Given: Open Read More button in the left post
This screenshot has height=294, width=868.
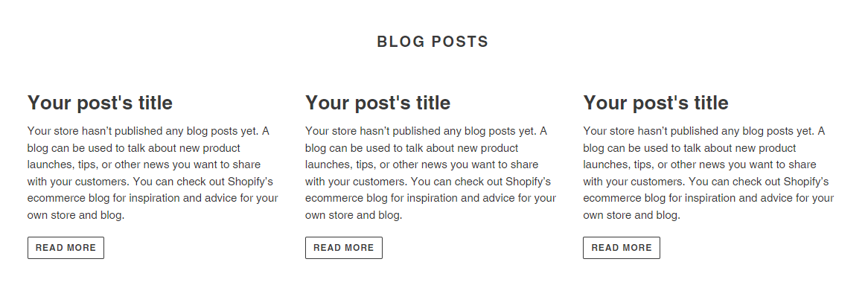Looking at the screenshot, I should point(66,248).
